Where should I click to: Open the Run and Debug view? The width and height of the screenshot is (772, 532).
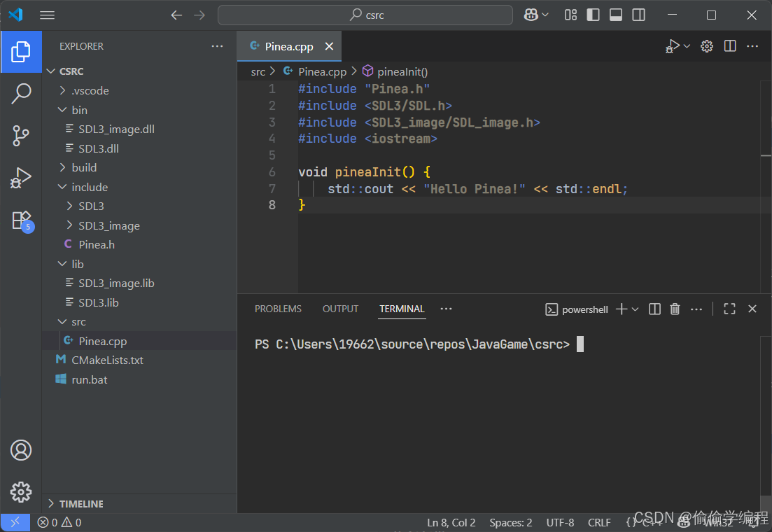21,177
